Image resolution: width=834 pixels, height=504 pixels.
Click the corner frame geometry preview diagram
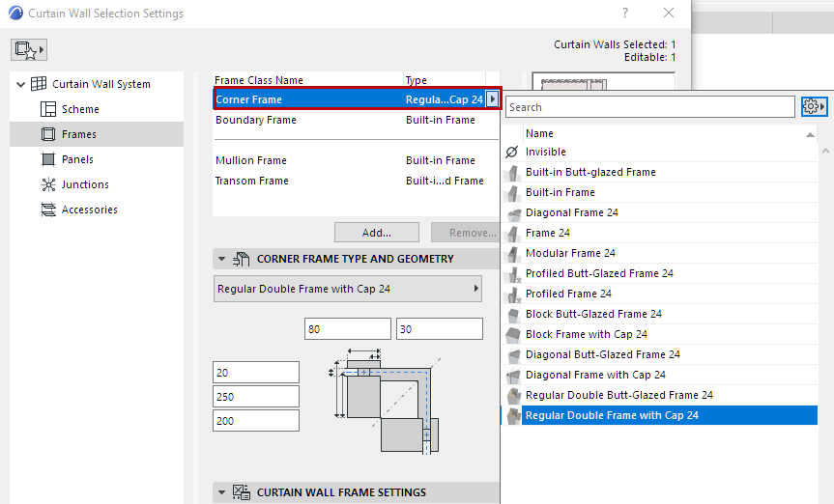(385, 402)
